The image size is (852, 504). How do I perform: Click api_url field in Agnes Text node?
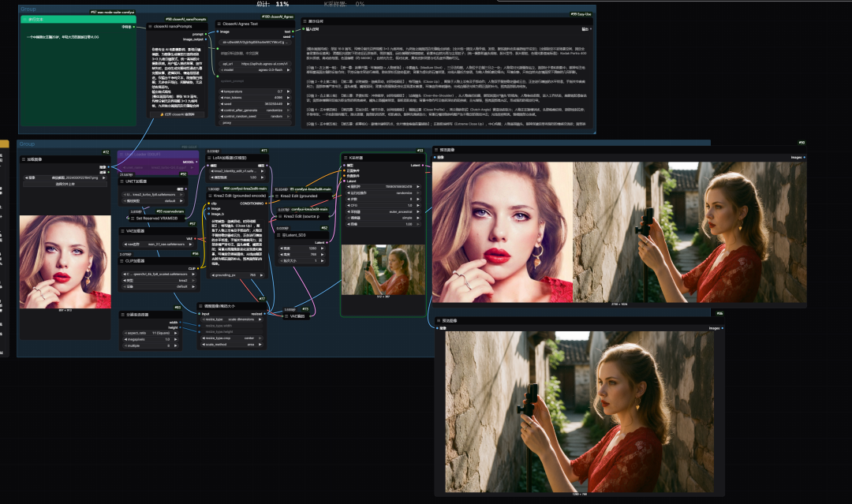(255, 64)
